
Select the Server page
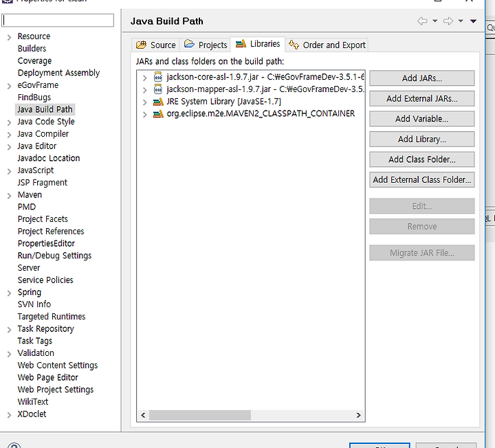(x=29, y=268)
